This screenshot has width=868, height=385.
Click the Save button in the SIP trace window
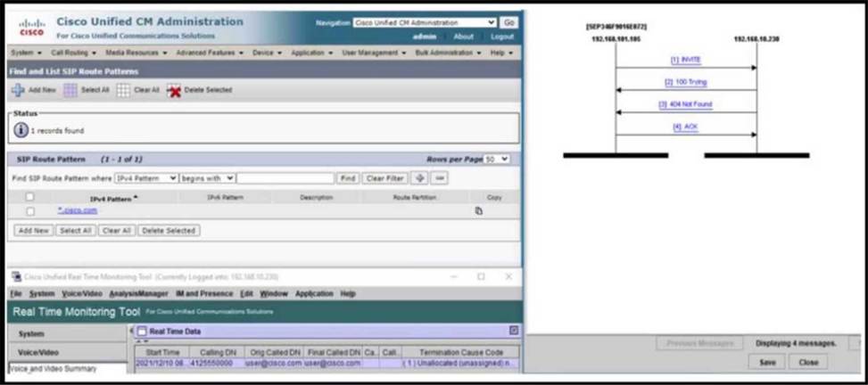coord(766,363)
